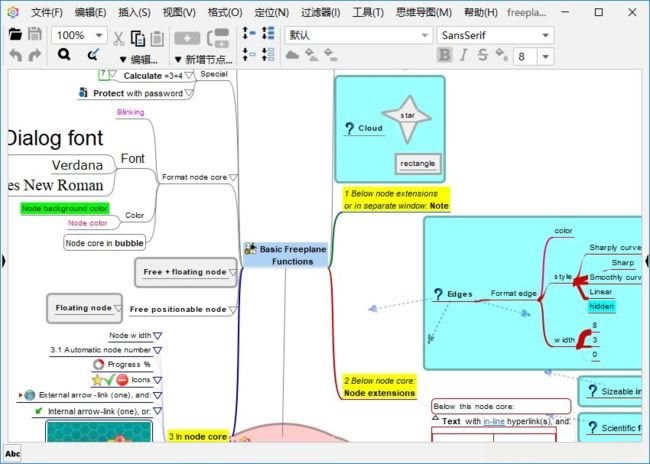Open the 文件(F) menu
This screenshot has height=464, width=650.
47,12
